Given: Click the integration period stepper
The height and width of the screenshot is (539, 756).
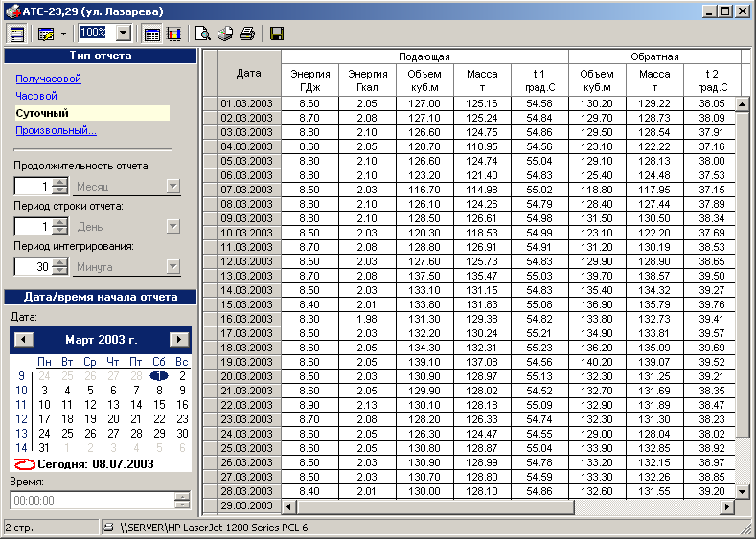Looking at the screenshot, I should [59, 266].
